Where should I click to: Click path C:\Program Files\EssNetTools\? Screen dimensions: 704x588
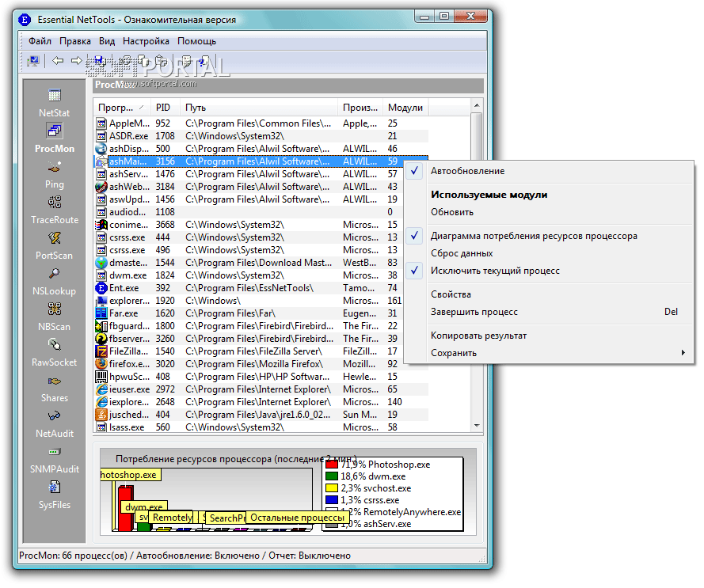[x=249, y=288]
